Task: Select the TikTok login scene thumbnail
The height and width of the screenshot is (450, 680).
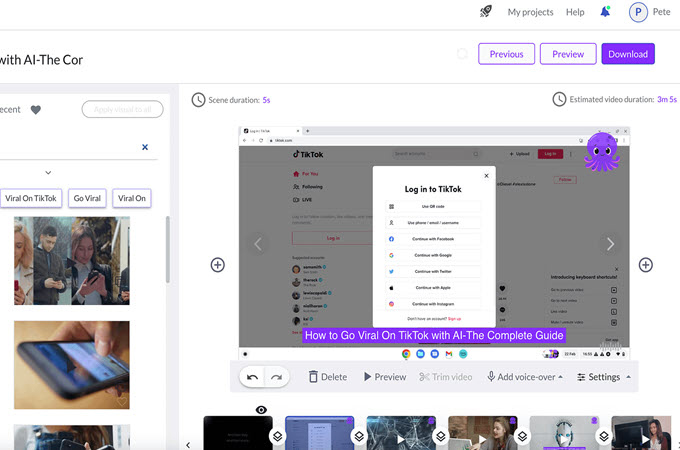Action: (x=319, y=433)
